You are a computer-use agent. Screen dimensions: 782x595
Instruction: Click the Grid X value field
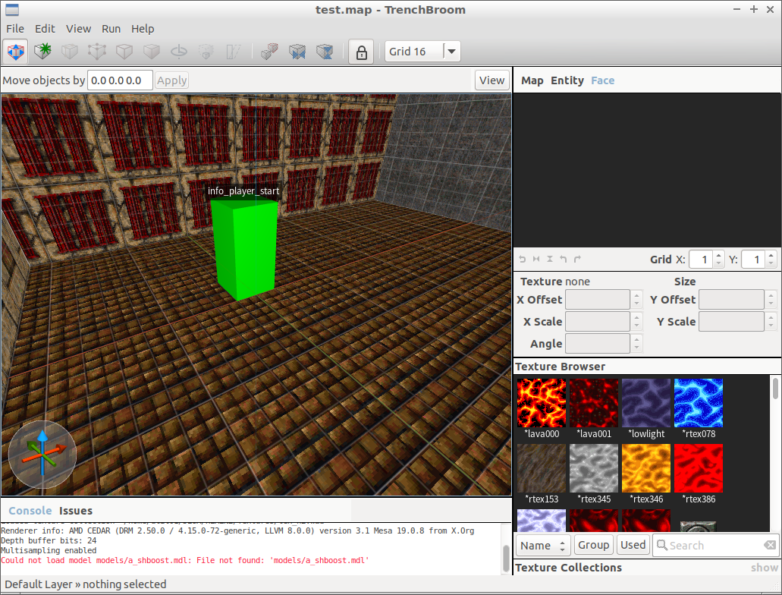(701, 259)
